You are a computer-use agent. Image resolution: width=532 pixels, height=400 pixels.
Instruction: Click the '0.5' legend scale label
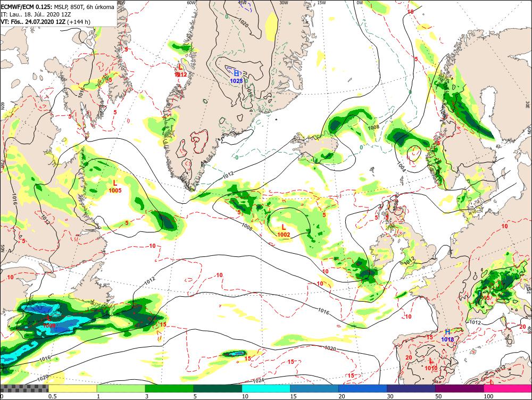[52, 396]
